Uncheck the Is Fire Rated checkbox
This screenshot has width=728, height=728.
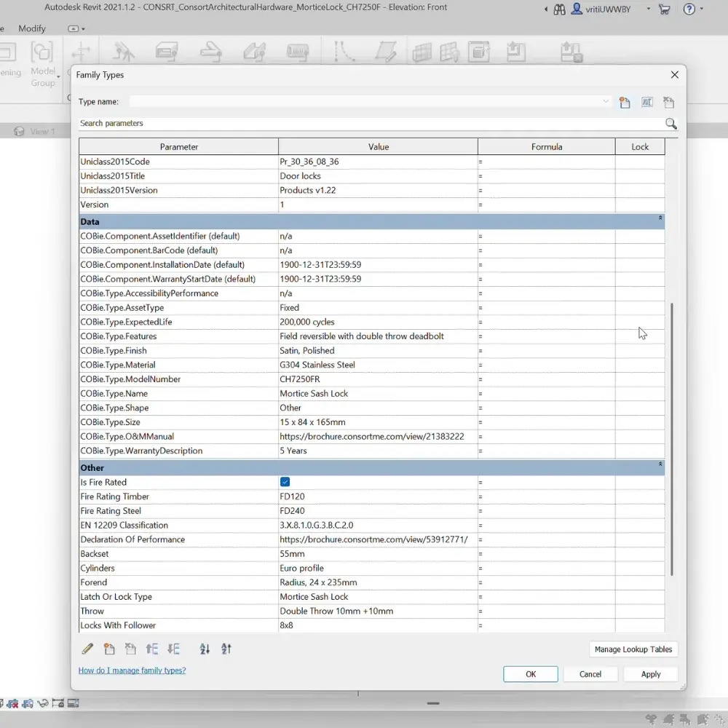tap(285, 481)
